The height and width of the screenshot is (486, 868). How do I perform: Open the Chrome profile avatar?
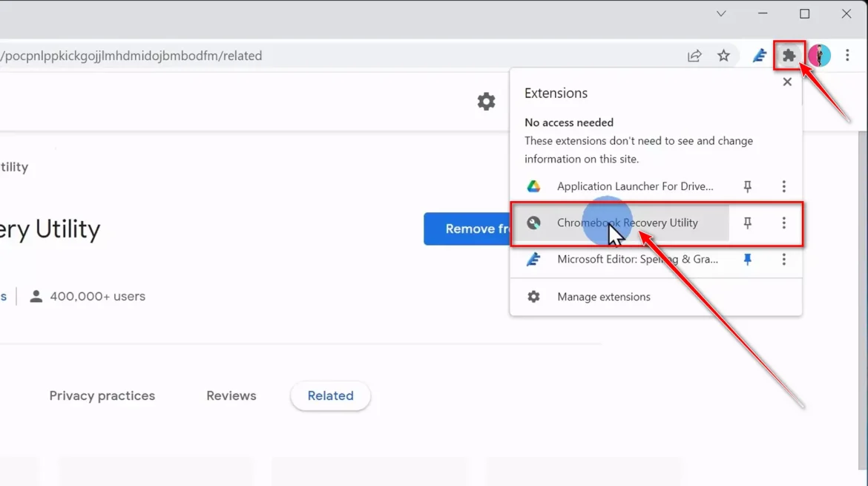(x=819, y=56)
